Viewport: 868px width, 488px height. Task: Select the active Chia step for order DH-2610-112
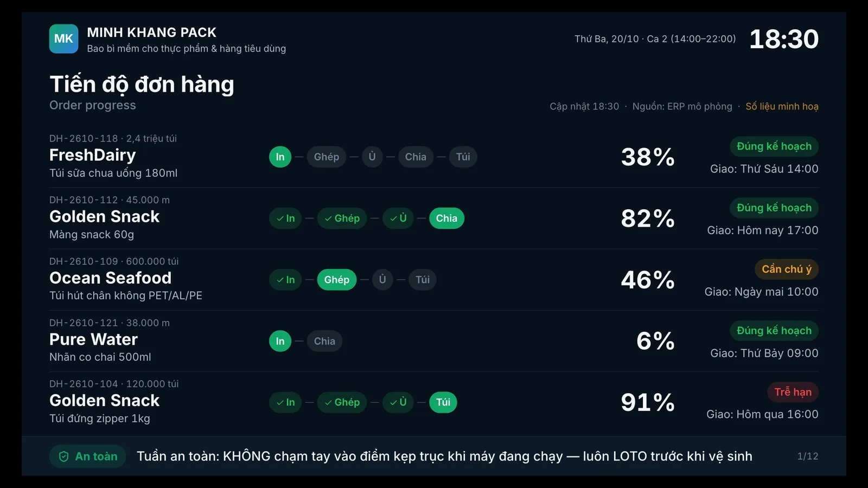tap(446, 218)
